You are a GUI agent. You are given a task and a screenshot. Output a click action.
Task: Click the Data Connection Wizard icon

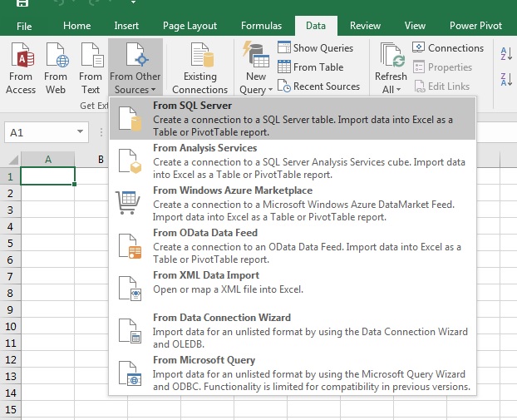coord(130,330)
